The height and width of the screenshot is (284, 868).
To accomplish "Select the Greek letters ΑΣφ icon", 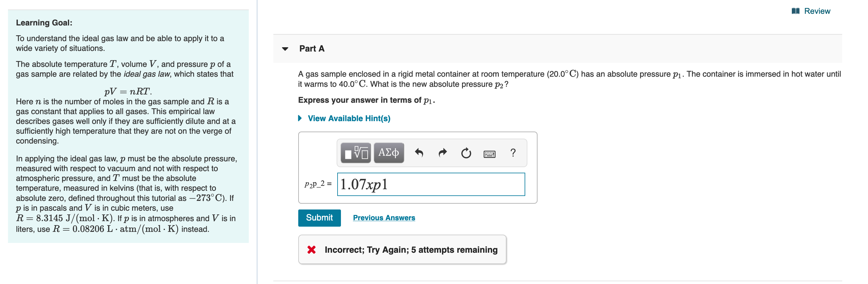I will click(x=388, y=153).
